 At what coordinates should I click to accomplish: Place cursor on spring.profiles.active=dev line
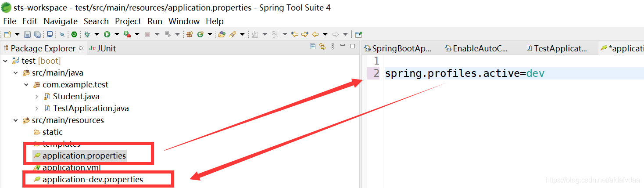pos(465,73)
